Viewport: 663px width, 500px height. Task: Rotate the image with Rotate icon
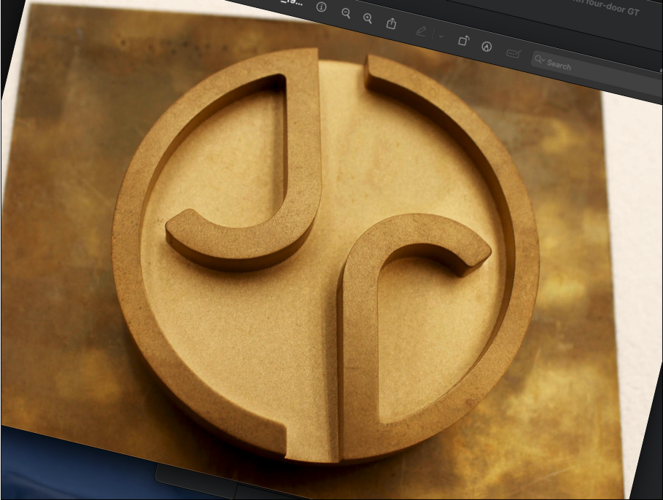pos(464,41)
